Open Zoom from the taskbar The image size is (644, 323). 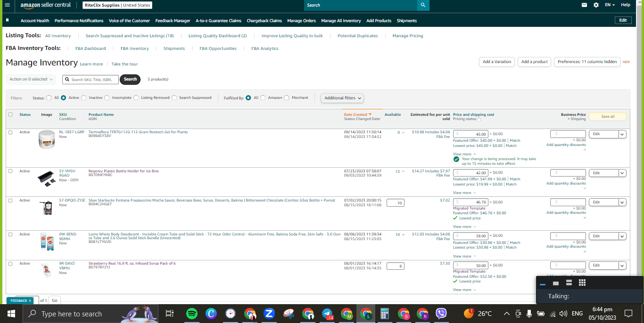point(269,314)
